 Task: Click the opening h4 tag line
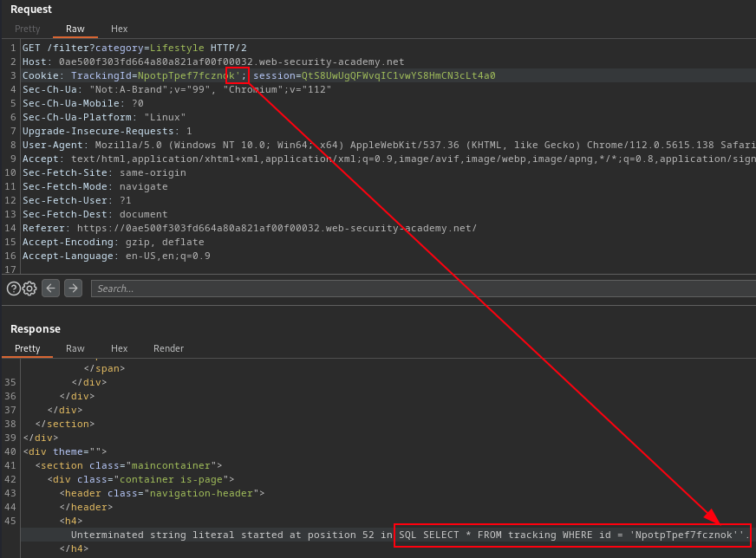(71, 522)
